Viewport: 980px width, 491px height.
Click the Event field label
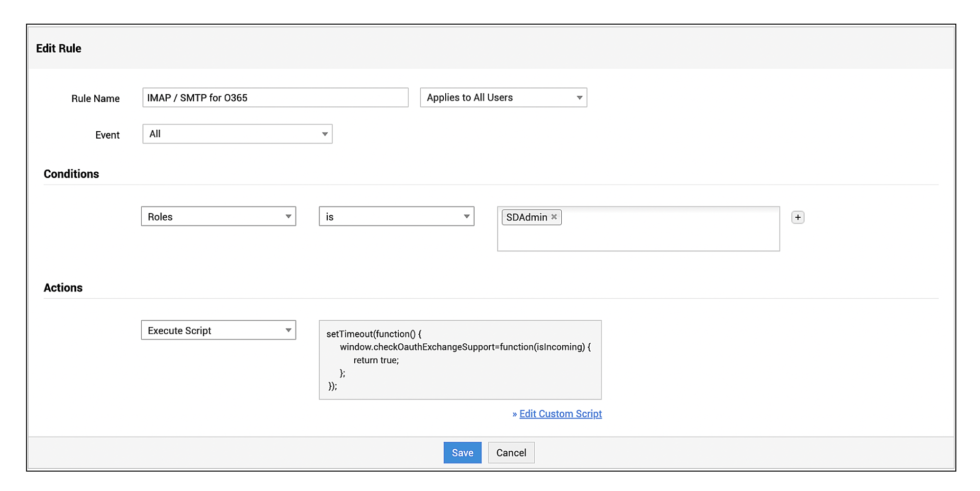(x=107, y=135)
